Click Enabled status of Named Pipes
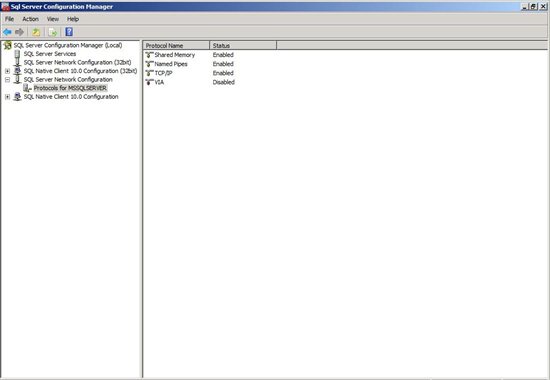 223,64
